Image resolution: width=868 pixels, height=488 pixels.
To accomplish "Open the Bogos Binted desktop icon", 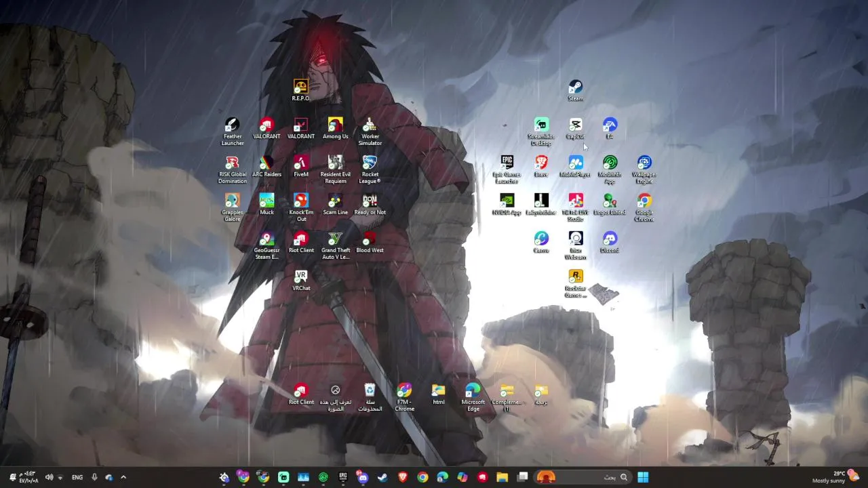I will coord(610,204).
